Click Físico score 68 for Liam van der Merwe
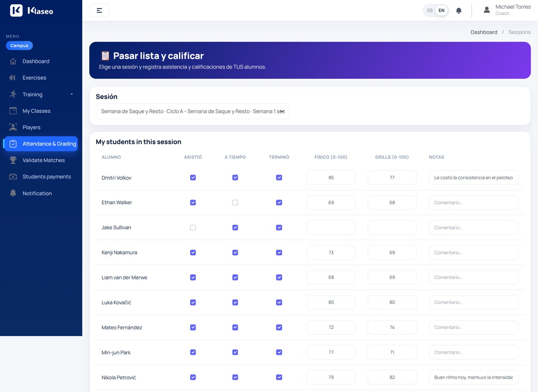The width and height of the screenshot is (538, 392). (x=331, y=277)
